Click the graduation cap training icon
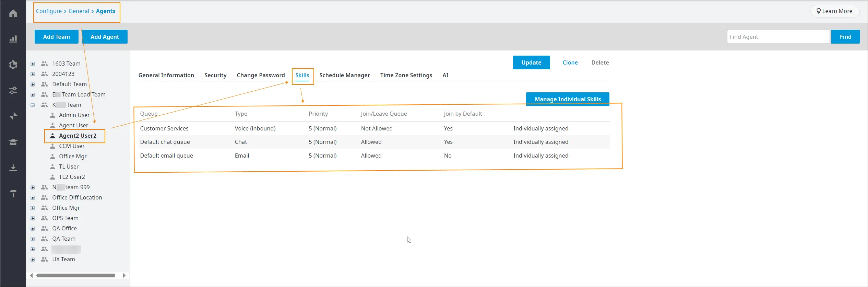 13,142
